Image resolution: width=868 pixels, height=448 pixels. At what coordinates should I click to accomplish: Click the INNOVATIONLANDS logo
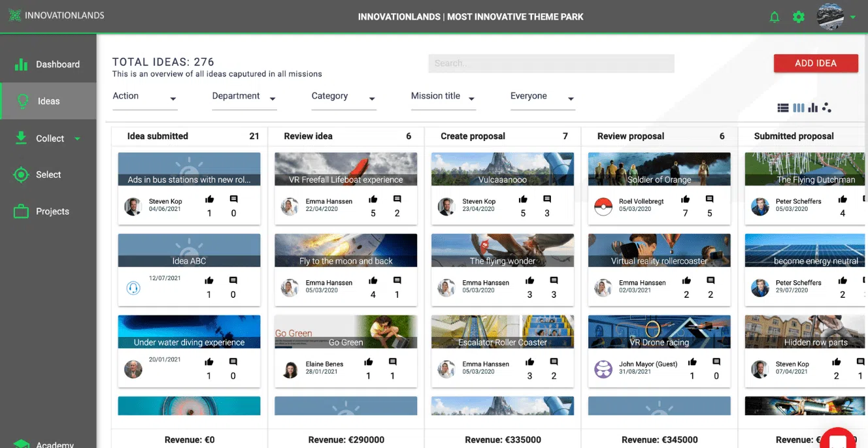pyautogui.click(x=56, y=16)
